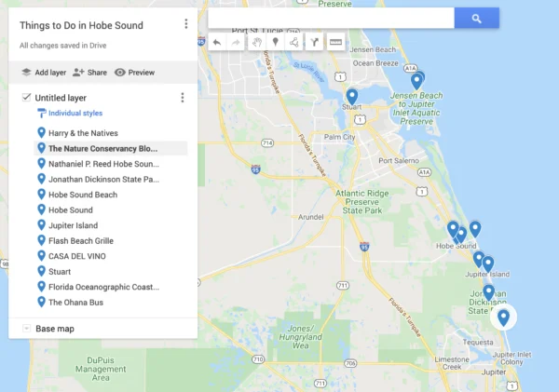
Task: Select the hand pan tool
Action: pyautogui.click(x=257, y=43)
